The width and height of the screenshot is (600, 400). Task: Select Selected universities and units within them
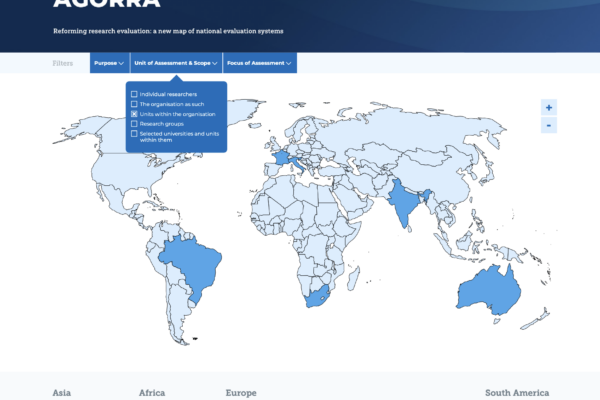coord(134,133)
